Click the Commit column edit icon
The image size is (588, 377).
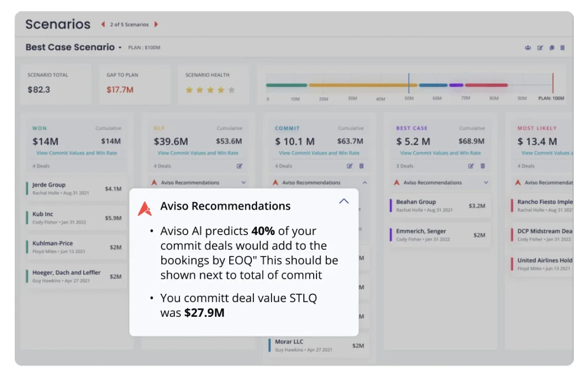pos(349,166)
